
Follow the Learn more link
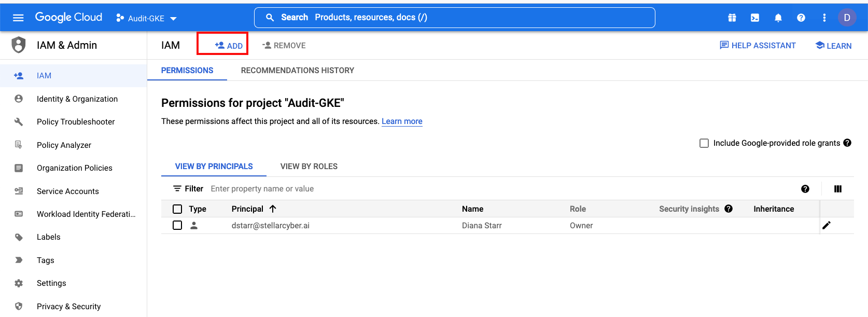402,121
